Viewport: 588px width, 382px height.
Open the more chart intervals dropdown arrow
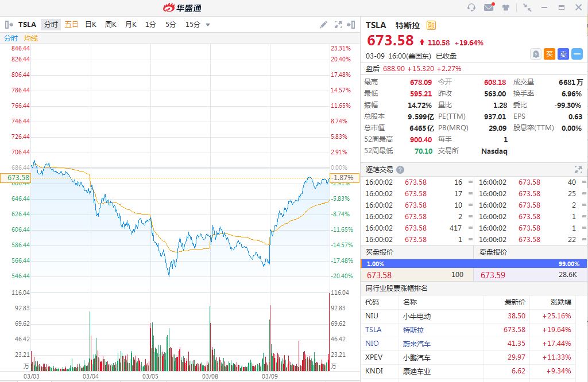click(x=208, y=25)
